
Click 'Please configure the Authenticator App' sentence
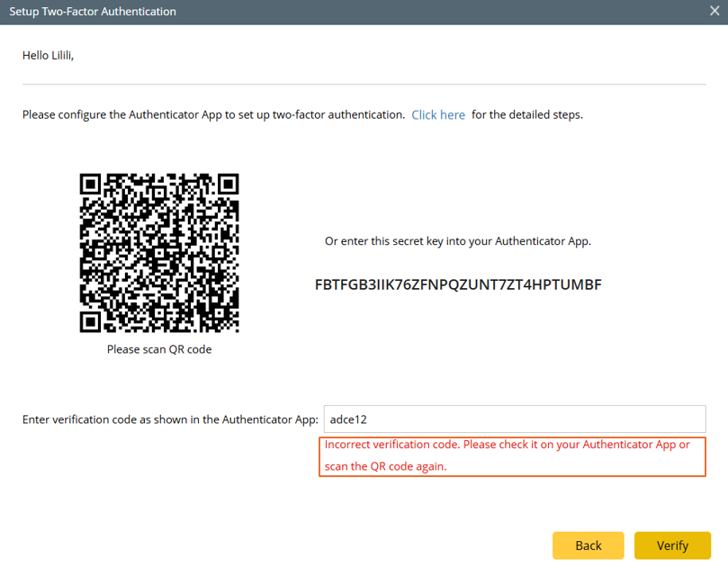[213, 114]
